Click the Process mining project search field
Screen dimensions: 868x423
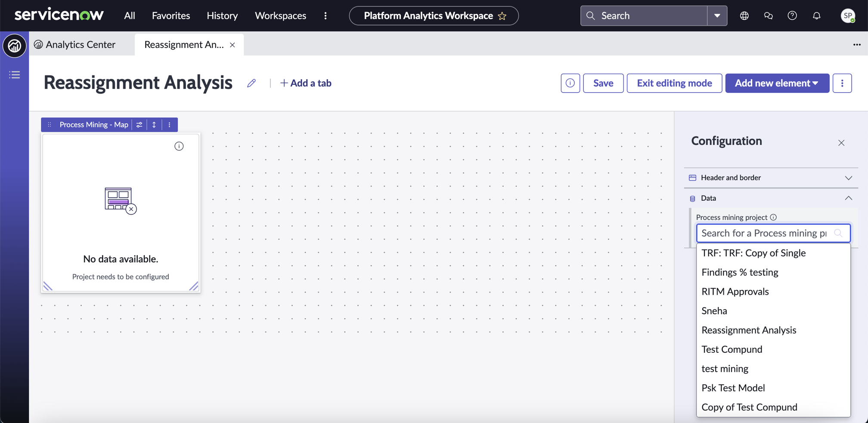[773, 233]
